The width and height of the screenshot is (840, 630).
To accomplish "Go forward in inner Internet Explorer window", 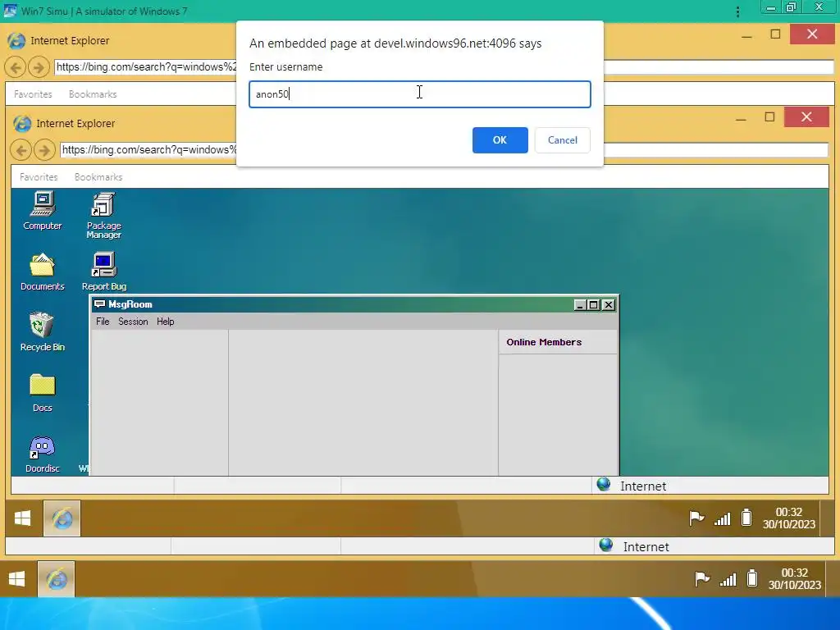I will (x=44, y=150).
